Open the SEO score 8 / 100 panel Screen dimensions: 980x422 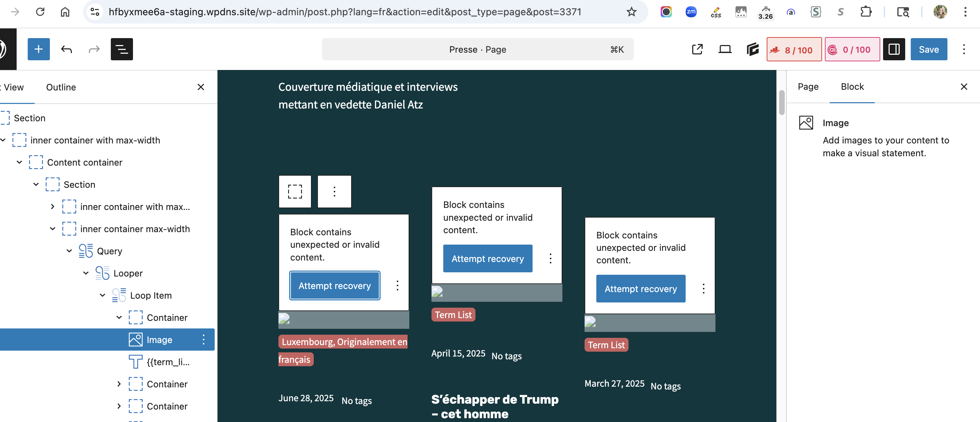794,50
